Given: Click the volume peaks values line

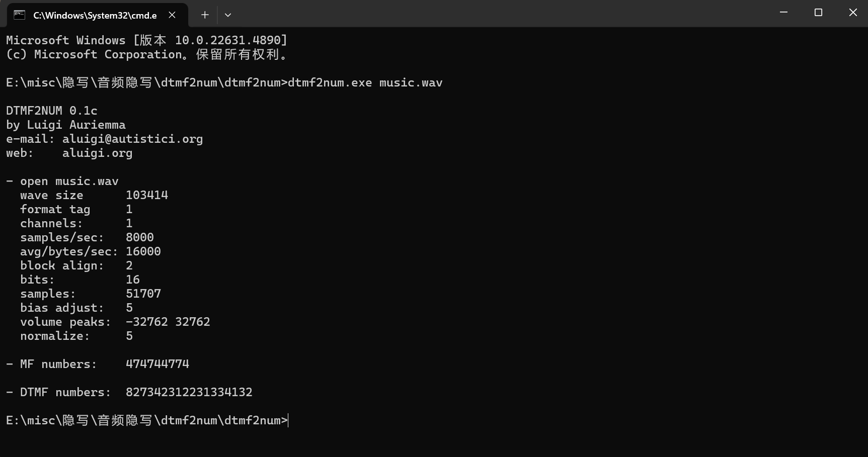Looking at the screenshot, I should [x=115, y=322].
